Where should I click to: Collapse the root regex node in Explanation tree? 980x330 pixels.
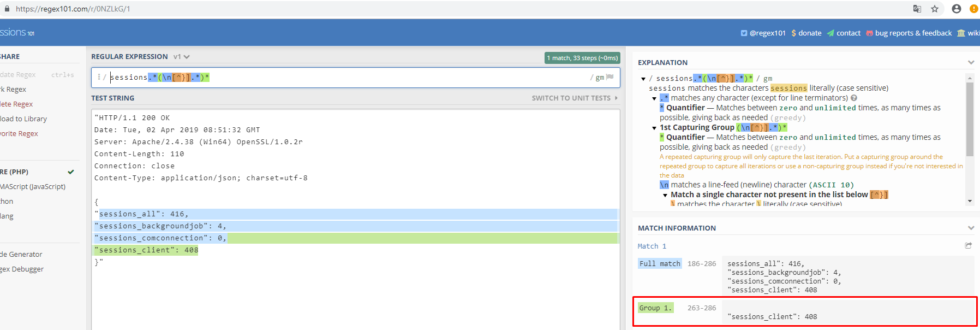tap(643, 79)
